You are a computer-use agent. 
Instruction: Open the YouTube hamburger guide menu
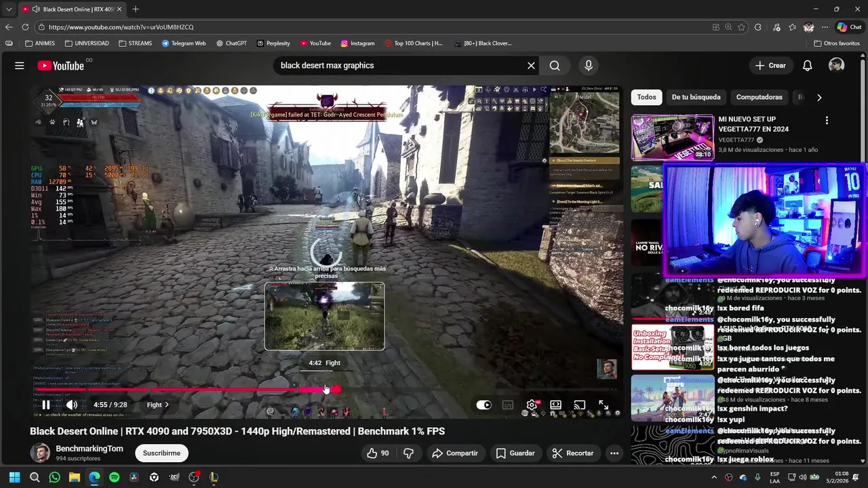click(20, 66)
